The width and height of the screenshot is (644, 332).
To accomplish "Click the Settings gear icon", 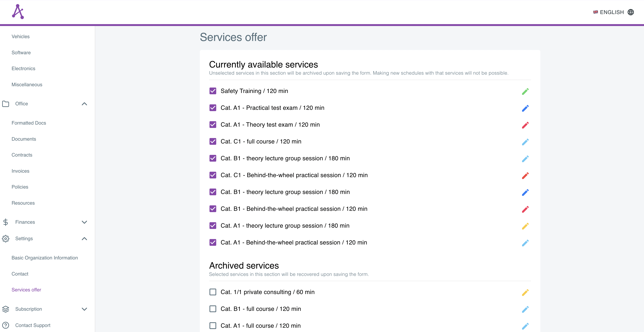I will tap(6, 239).
